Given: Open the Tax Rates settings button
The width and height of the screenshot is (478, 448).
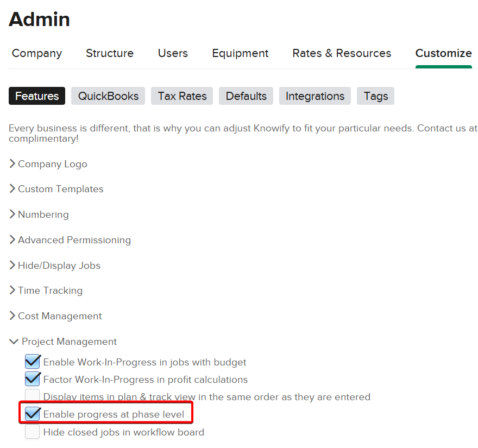Looking at the screenshot, I should [x=182, y=96].
